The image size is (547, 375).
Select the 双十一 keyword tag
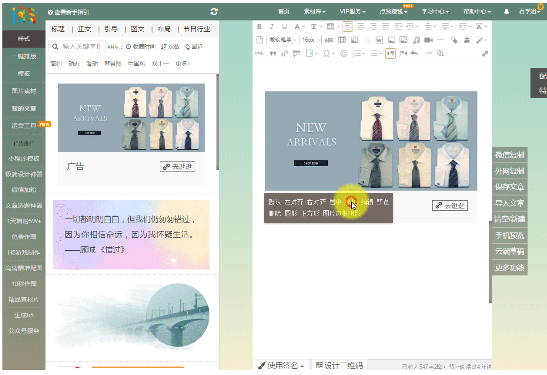point(160,63)
